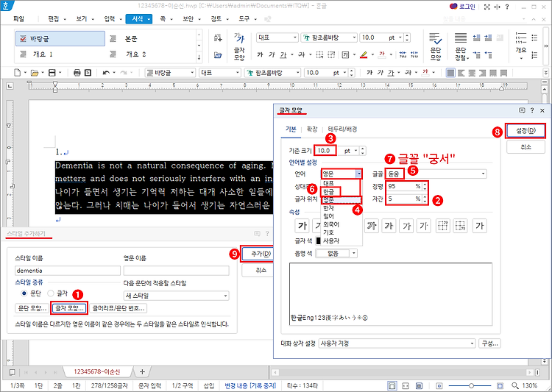Open print preview from the toolbar
Image resolution: width=552 pixels, height=392 pixels.
[88, 73]
